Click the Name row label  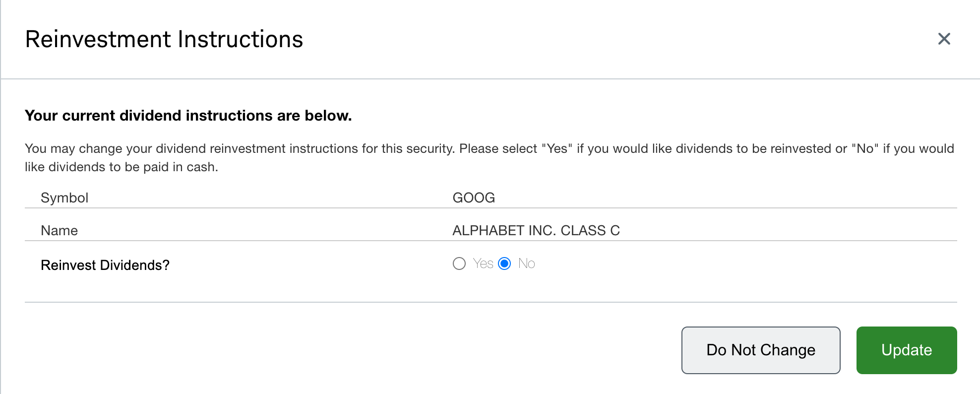59,230
